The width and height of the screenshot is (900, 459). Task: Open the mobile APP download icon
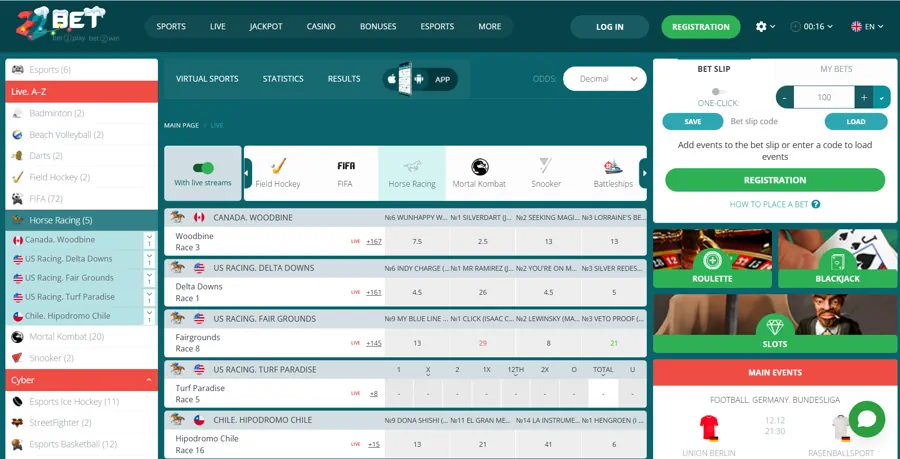coord(420,79)
